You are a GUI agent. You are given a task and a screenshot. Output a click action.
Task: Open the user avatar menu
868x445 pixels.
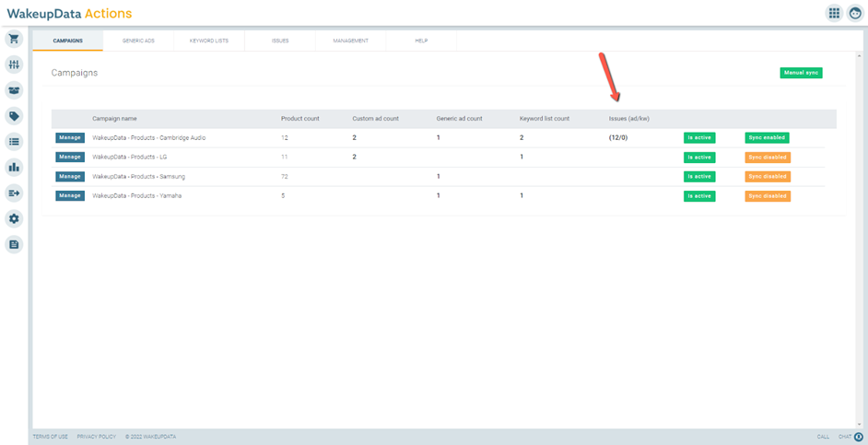coord(855,13)
